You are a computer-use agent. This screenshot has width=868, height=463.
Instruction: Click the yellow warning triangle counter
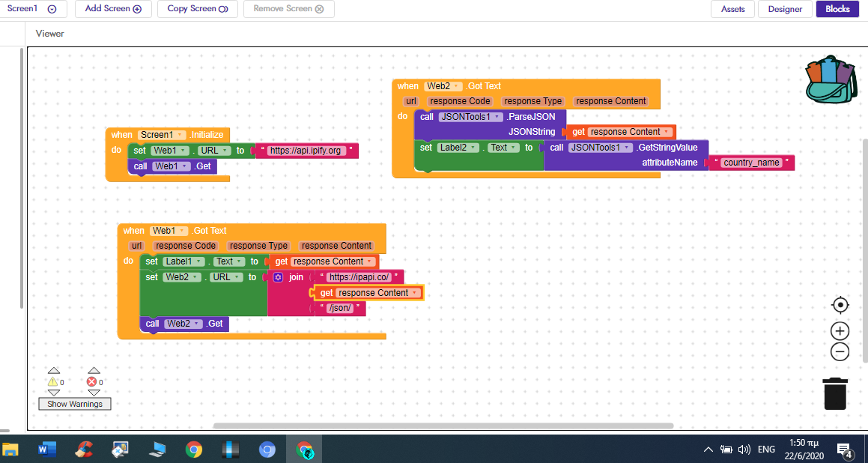tap(53, 382)
